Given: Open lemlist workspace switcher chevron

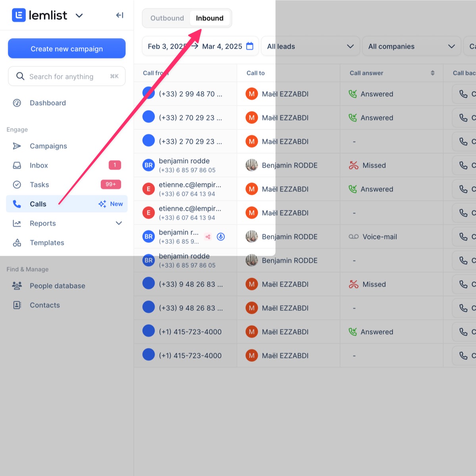Looking at the screenshot, I should 79,15.
